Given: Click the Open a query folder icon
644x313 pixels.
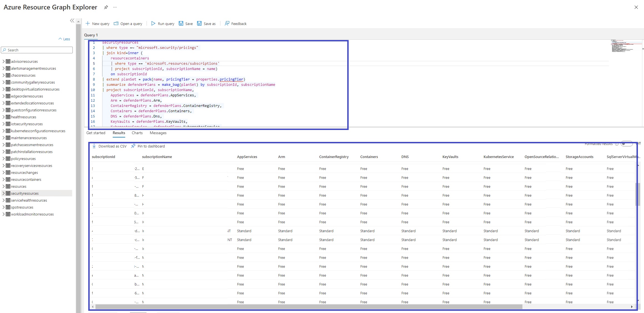Looking at the screenshot, I should click(x=116, y=24).
